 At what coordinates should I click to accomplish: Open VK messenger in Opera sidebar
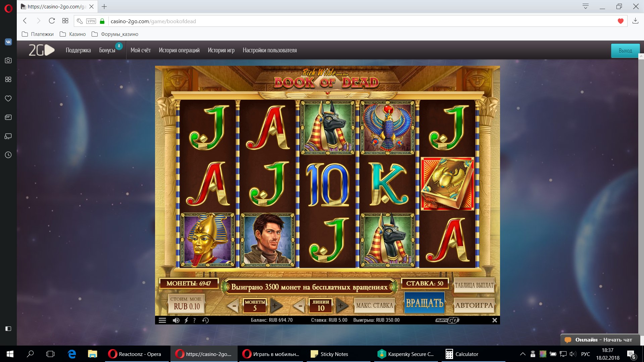coord(8,42)
